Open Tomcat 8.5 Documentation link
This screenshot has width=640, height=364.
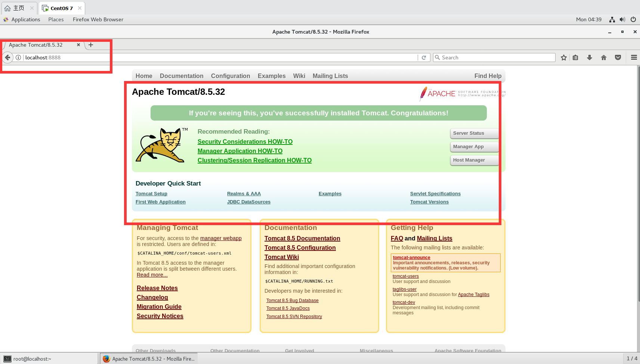tap(302, 238)
